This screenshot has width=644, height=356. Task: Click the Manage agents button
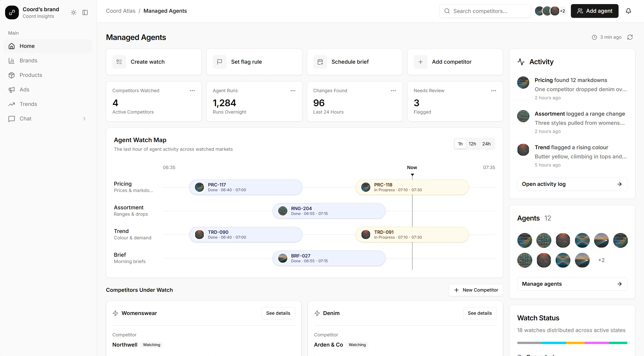click(x=572, y=284)
